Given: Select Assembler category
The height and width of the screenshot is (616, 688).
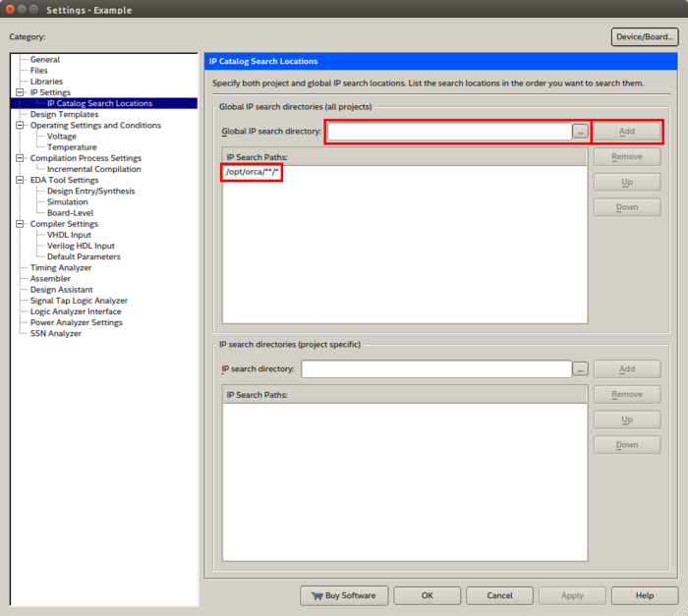Looking at the screenshot, I should click(x=50, y=279).
